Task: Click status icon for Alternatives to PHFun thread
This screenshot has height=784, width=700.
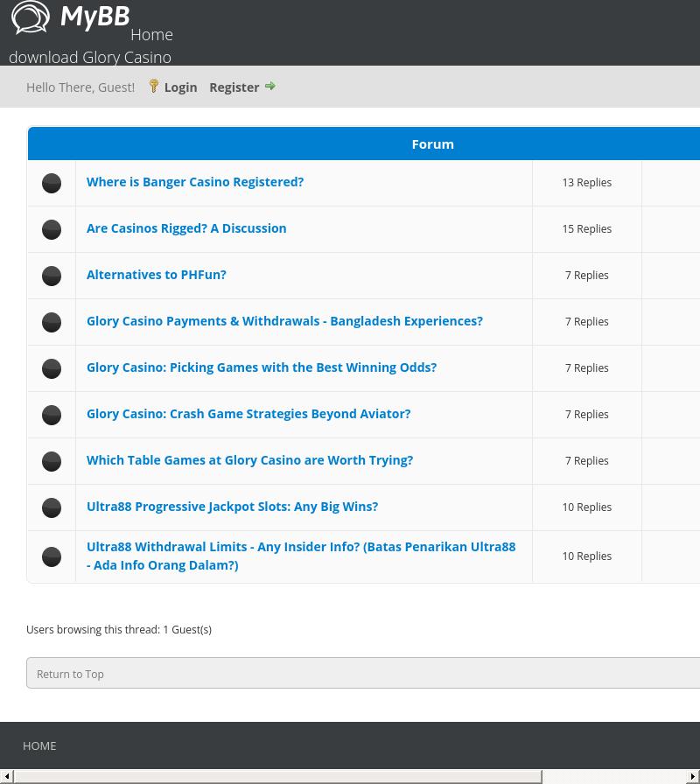Action: point(52,276)
